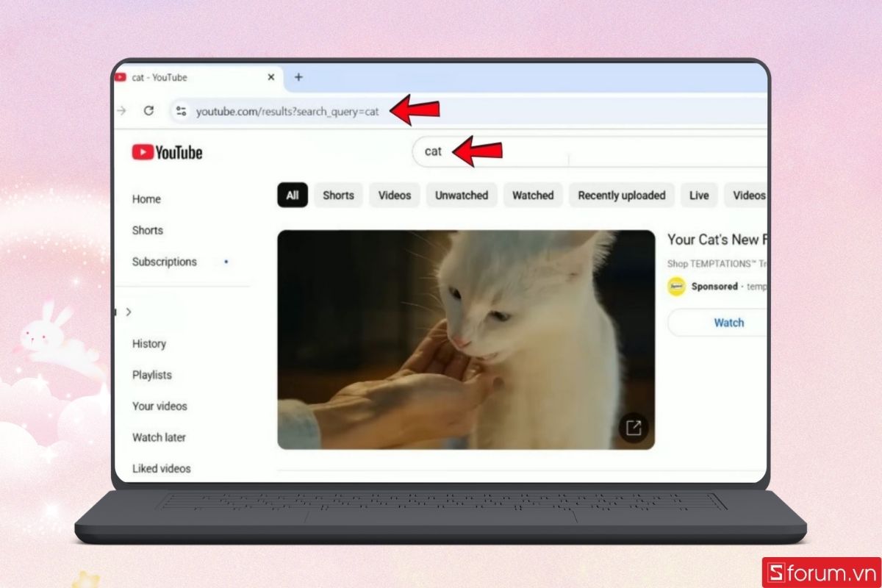
Task: Open History in the sidebar
Action: pyautogui.click(x=149, y=343)
